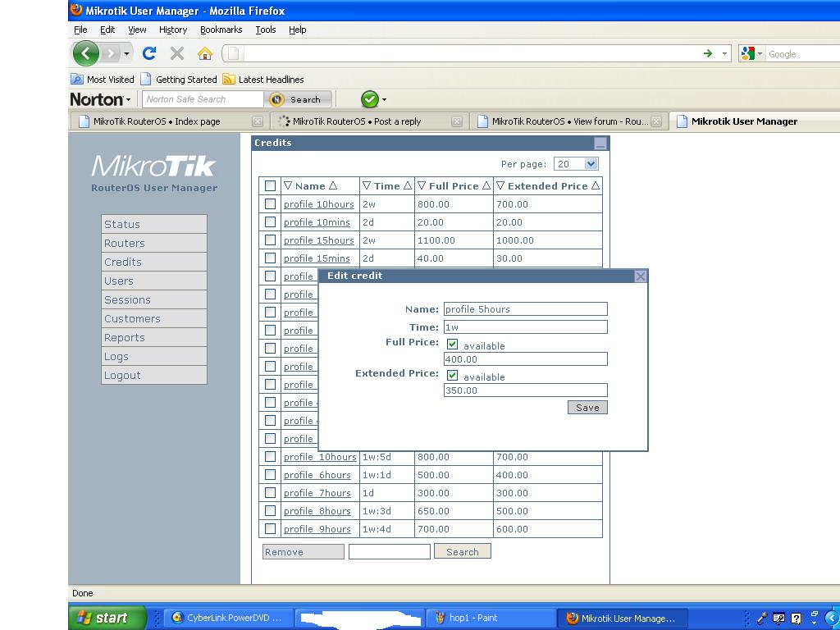Click the Name input field in dialog
This screenshot has height=630, width=840.
[526, 309]
